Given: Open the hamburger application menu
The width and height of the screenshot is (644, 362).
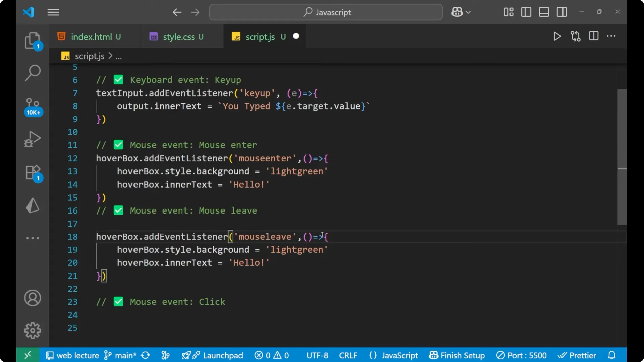Looking at the screenshot, I should pyautogui.click(x=53, y=12).
